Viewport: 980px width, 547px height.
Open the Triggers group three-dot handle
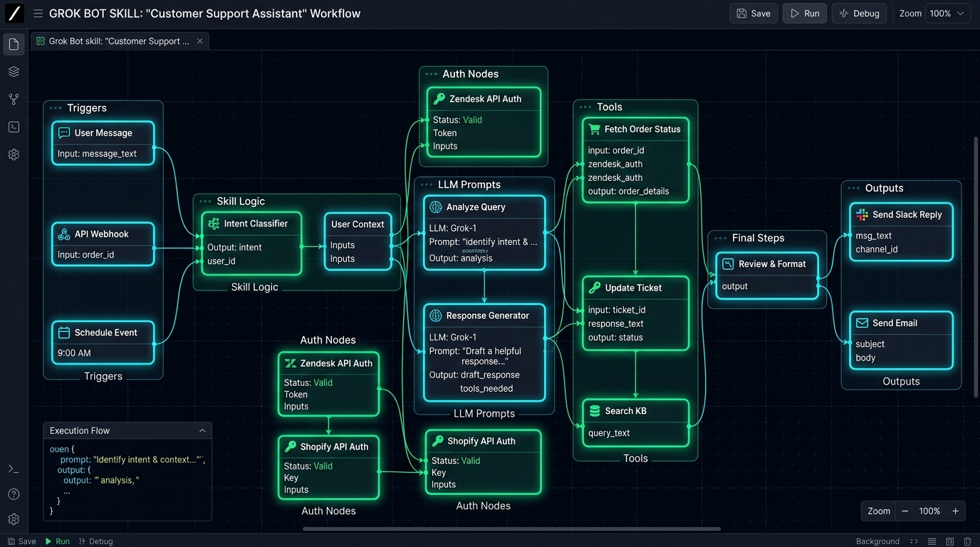click(x=56, y=108)
